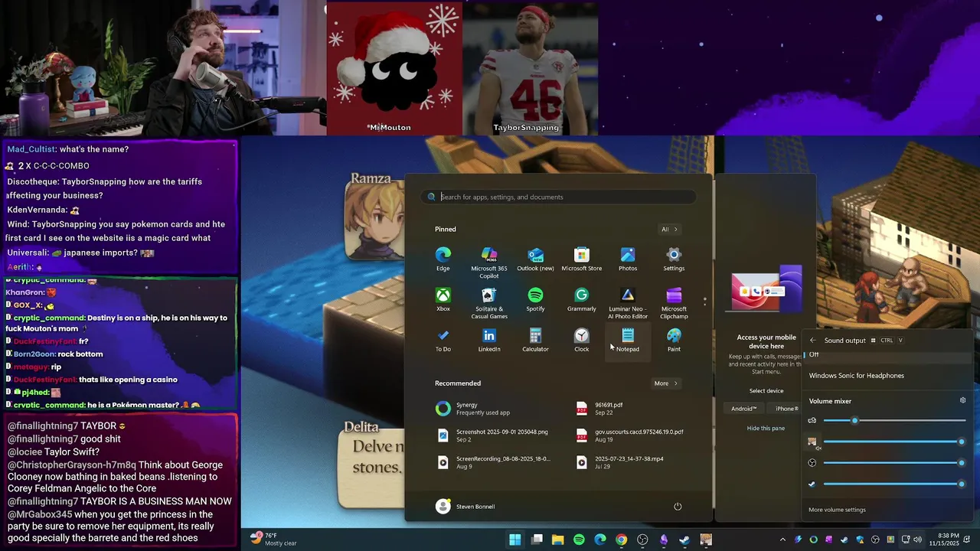The width and height of the screenshot is (980, 551).
Task: Click the Start menu search box
Action: (559, 197)
